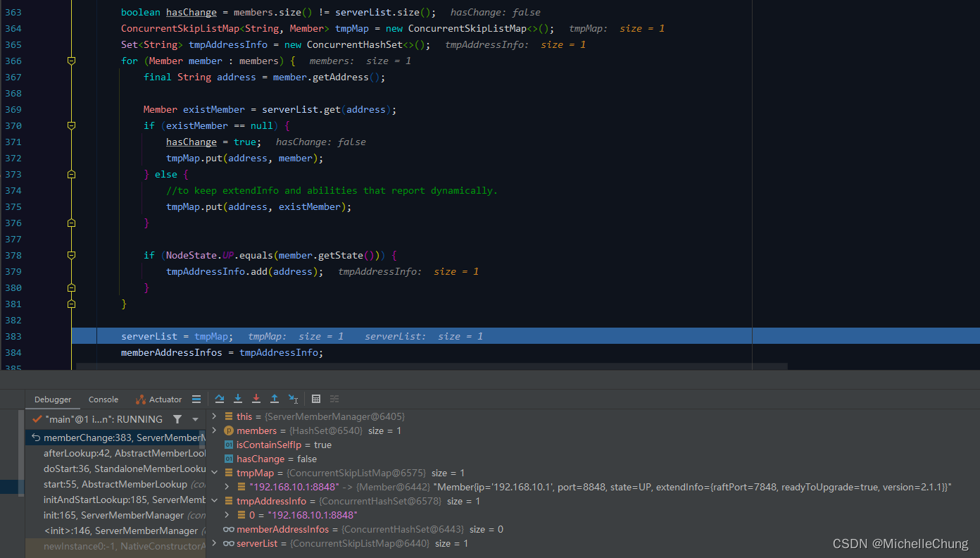
Task: Click the editor horizontal scrollbar
Action: point(432,366)
